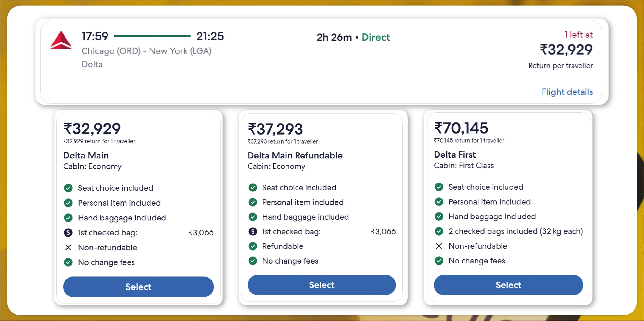The width and height of the screenshot is (644, 321).
Task: Select the Delta First fare
Action: [x=508, y=285]
